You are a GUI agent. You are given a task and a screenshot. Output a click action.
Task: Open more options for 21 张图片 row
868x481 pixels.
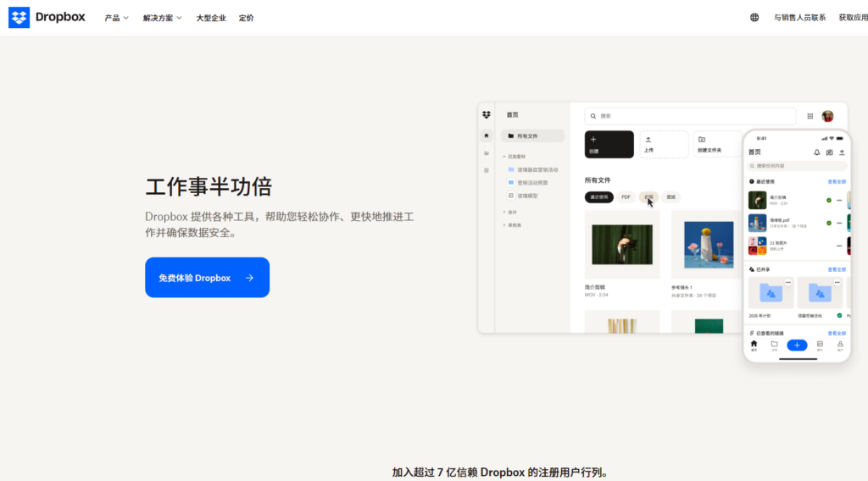pos(839,246)
